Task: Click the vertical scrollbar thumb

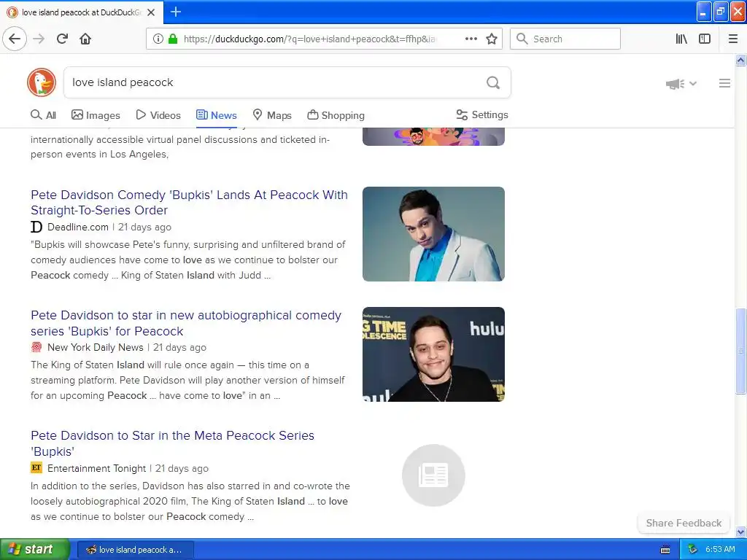Action: (740, 351)
